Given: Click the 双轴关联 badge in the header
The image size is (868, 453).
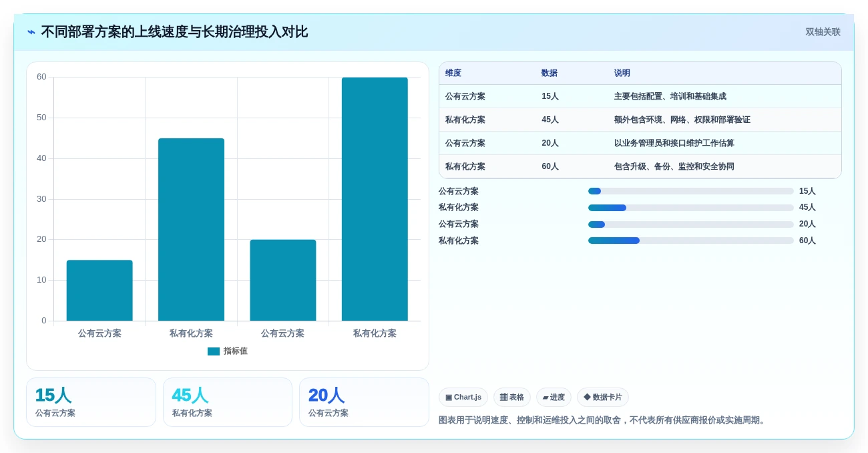Looking at the screenshot, I should pyautogui.click(x=823, y=32).
